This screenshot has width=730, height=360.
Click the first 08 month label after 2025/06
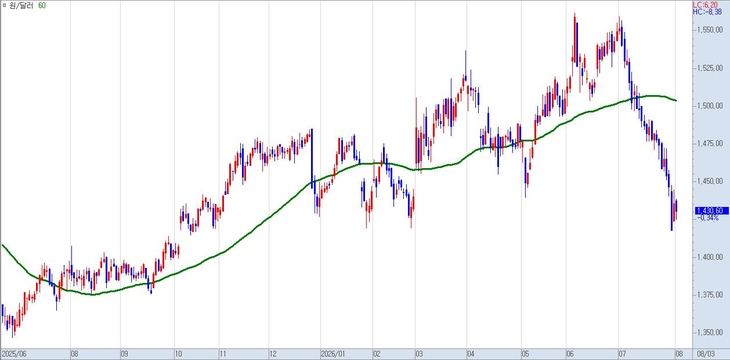(x=74, y=353)
